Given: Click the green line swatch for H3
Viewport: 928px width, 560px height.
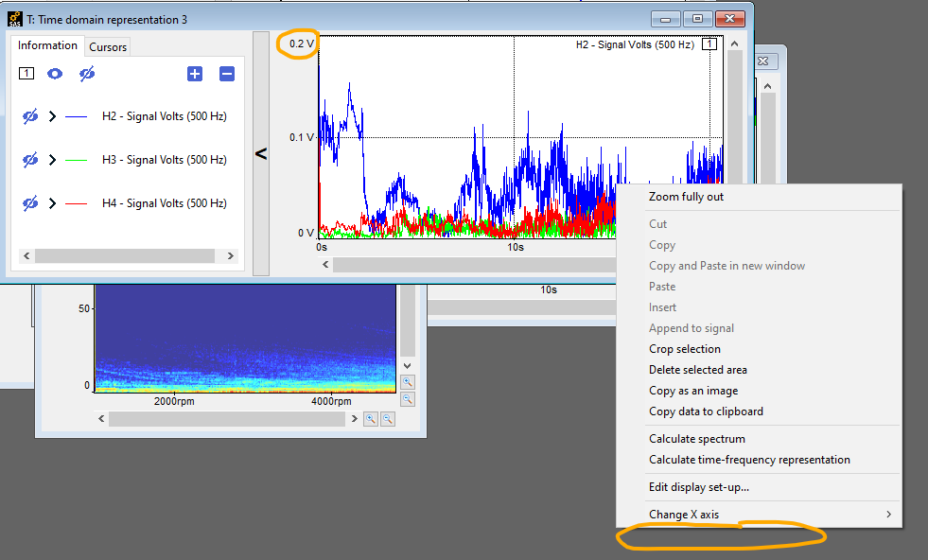Looking at the screenshot, I should pos(76,161).
